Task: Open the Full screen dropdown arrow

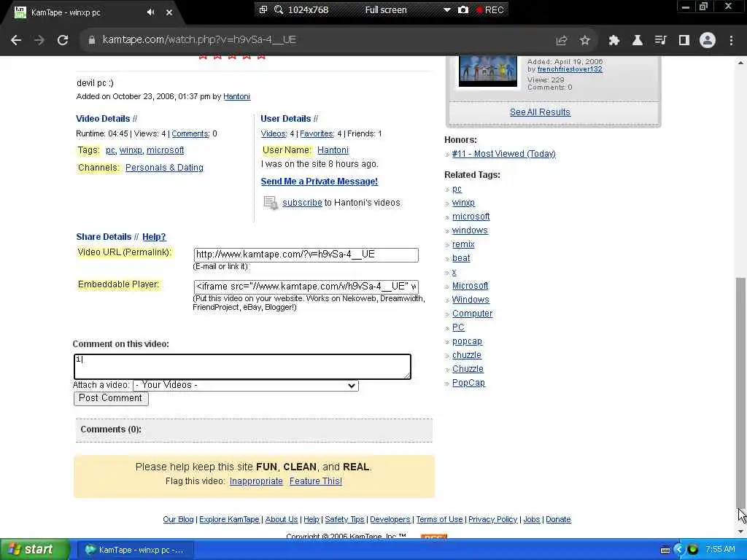Action: point(447,9)
